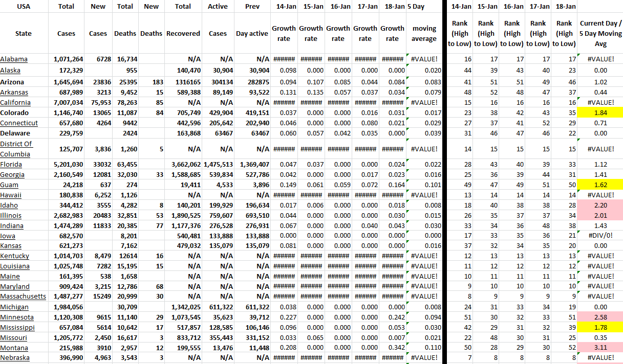623x364 pixels.
Task: Click the 'Current Day / 5 Day Moving Avg' header
Action: (600, 34)
